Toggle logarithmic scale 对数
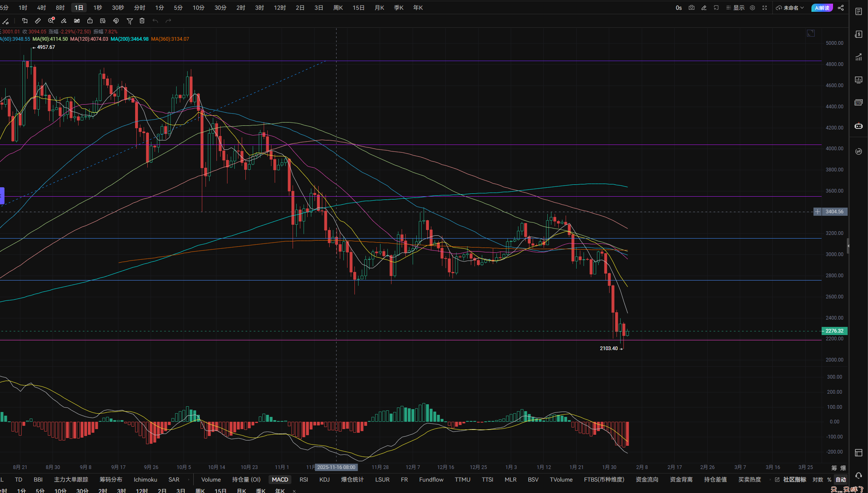 (x=818, y=480)
